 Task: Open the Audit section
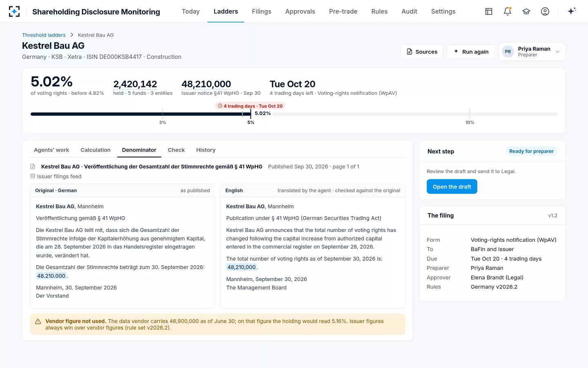pos(409,11)
